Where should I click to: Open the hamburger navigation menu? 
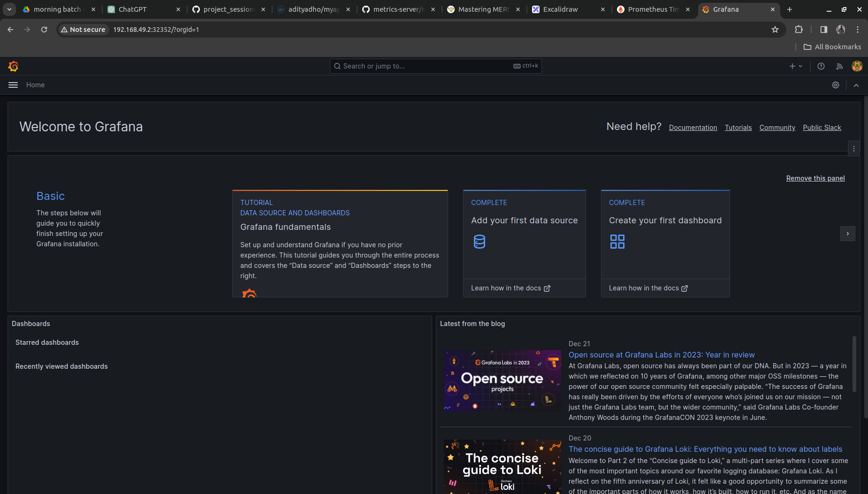click(x=13, y=85)
